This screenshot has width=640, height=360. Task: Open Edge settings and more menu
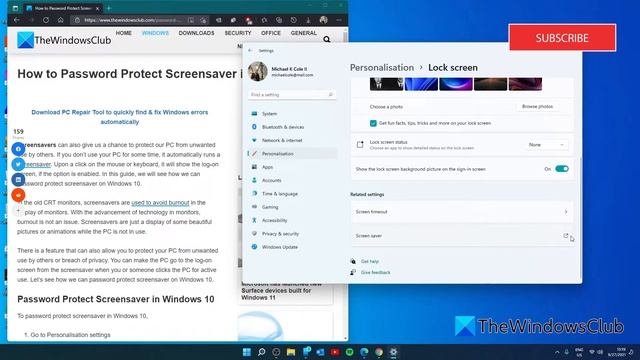(339, 20)
